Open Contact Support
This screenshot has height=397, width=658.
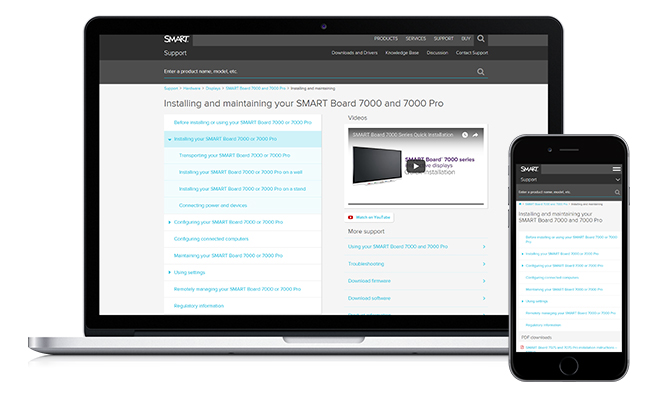pos(472,53)
